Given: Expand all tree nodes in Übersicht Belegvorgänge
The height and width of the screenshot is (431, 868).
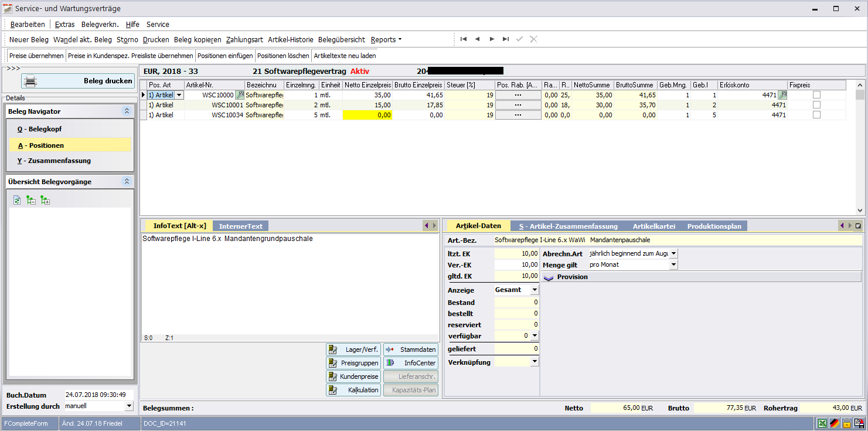Looking at the screenshot, I should click(45, 201).
